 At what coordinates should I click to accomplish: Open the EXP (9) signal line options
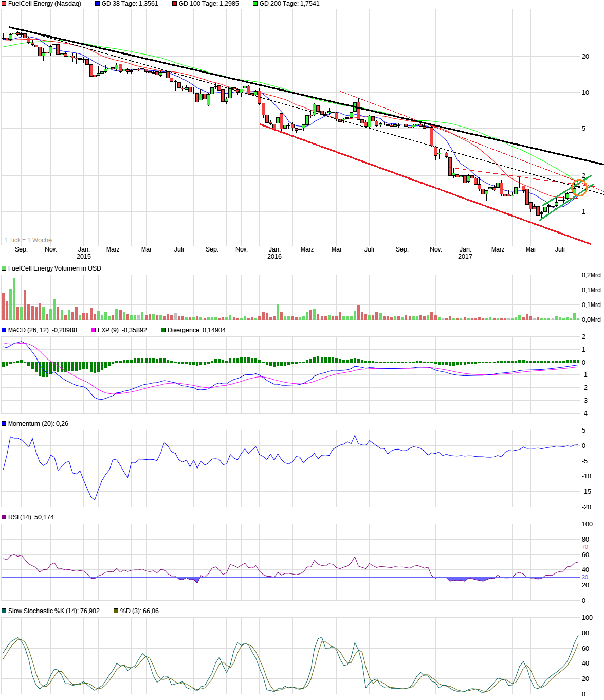pos(94,331)
